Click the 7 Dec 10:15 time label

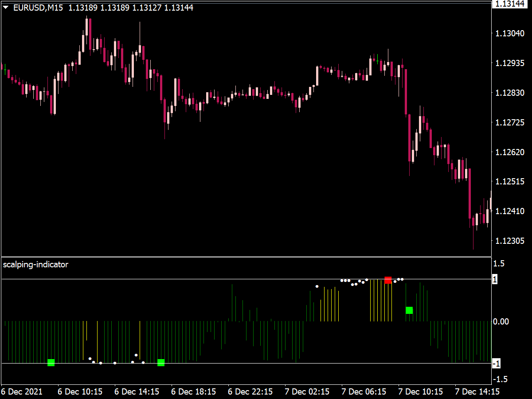click(421, 392)
